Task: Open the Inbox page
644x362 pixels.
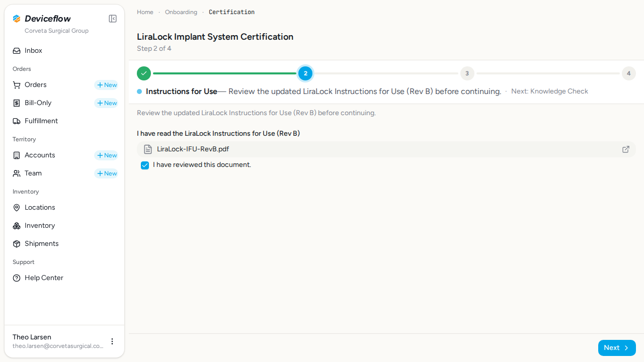Action: (64, 51)
